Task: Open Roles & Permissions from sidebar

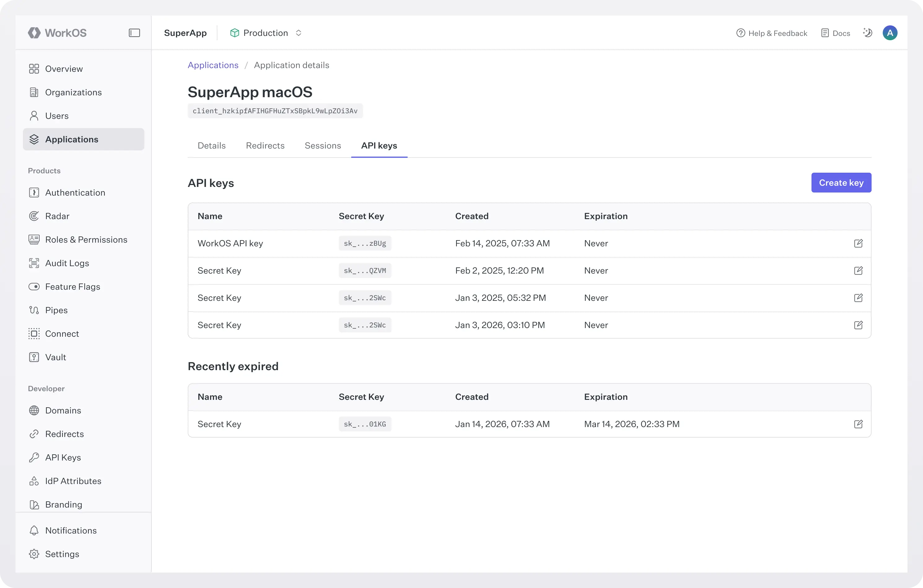Action: click(86, 240)
